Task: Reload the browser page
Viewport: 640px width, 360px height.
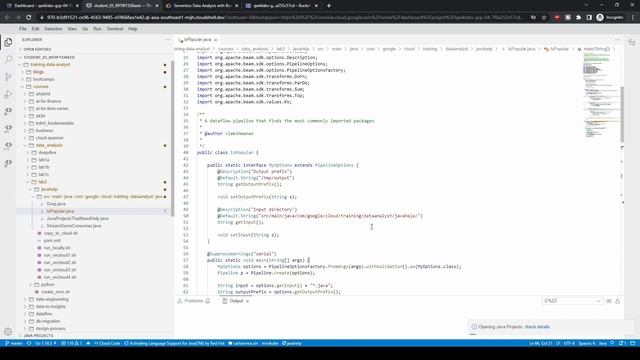Action: (29, 18)
